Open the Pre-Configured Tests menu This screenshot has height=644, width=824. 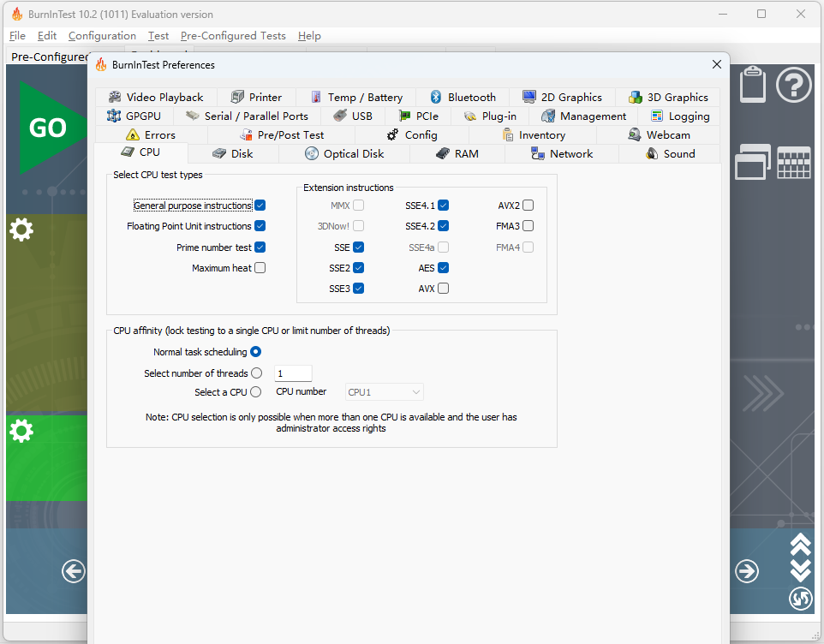(x=233, y=36)
